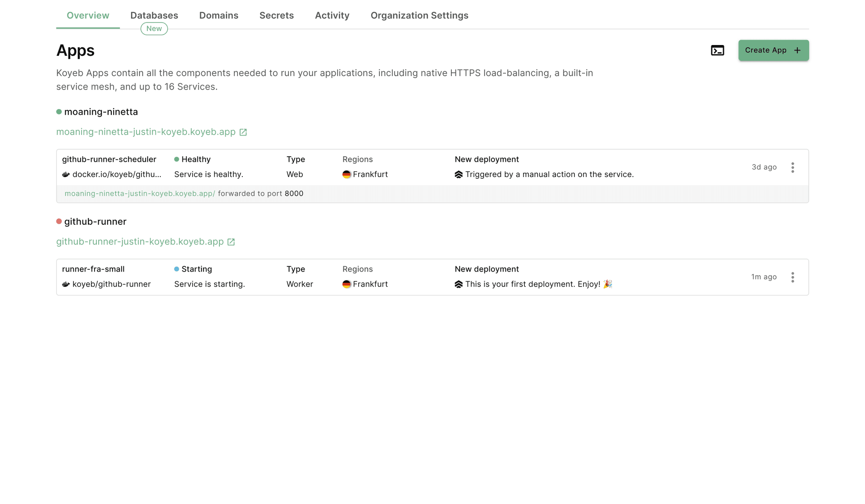Click the Create App button
Screen dimensions: 865x504
[773, 50]
